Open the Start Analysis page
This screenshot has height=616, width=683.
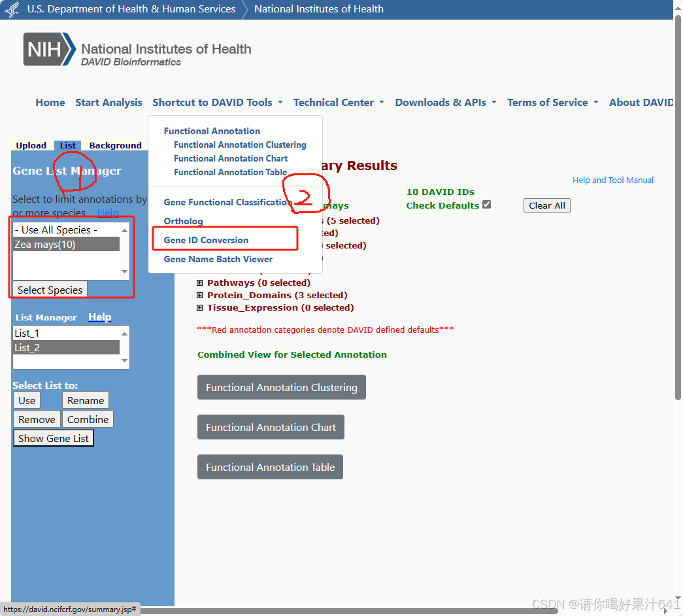(108, 103)
